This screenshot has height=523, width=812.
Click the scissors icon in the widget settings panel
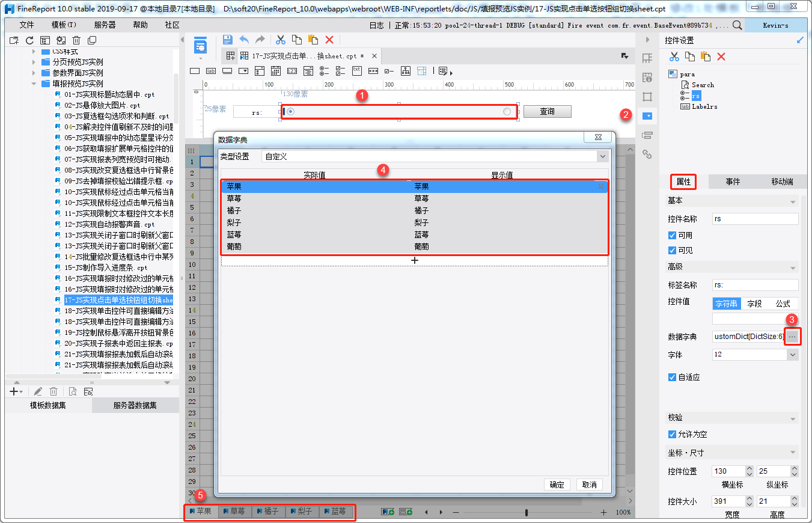(x=674, y=57)
